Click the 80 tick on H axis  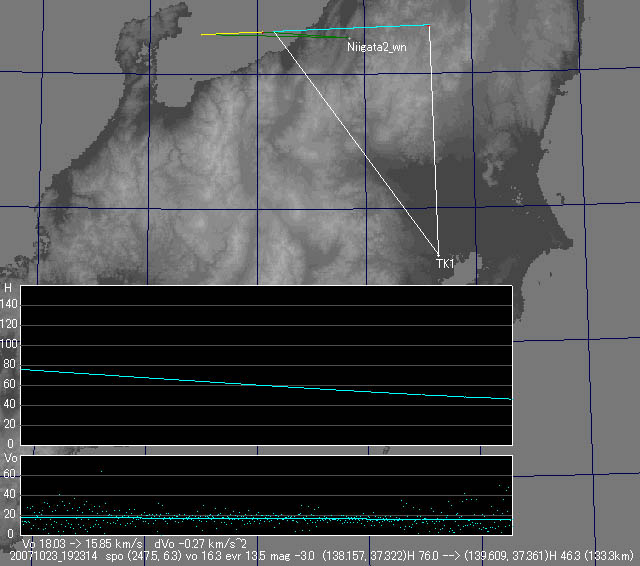[x=9, y=364]
